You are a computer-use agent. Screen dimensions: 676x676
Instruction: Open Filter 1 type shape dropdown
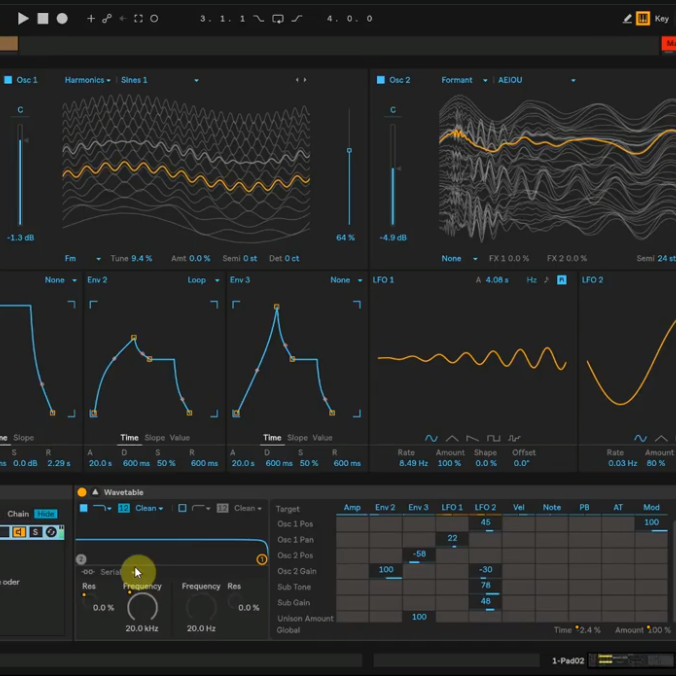pos(102,508)
